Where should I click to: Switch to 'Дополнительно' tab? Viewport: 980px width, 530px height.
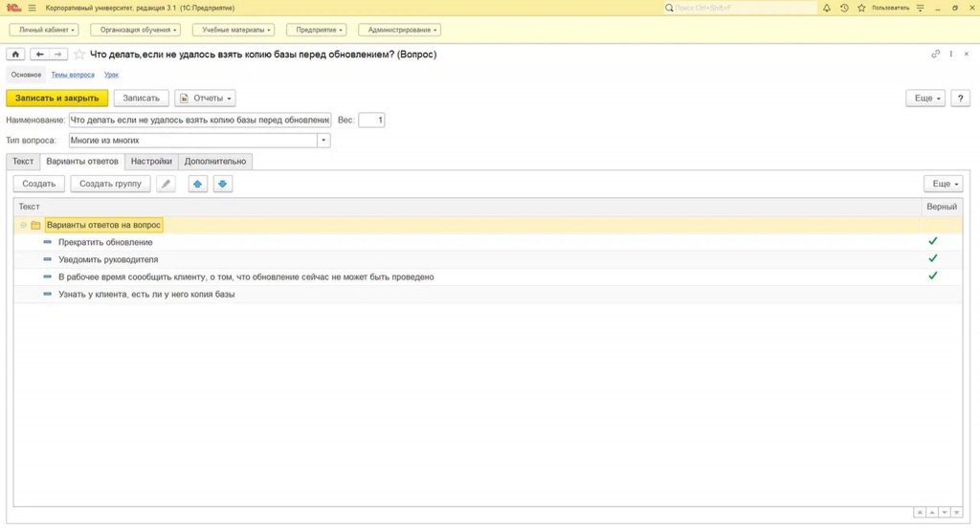(x=215, y=162)
